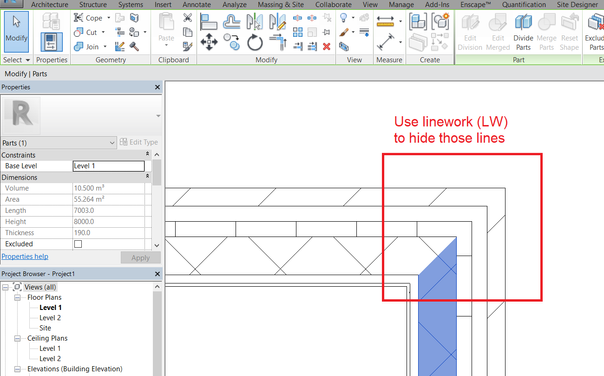The width and height of the screenshot is (604, 376).
Task: Select Trim/Extend to Corner tool
Action: point(278,42)
